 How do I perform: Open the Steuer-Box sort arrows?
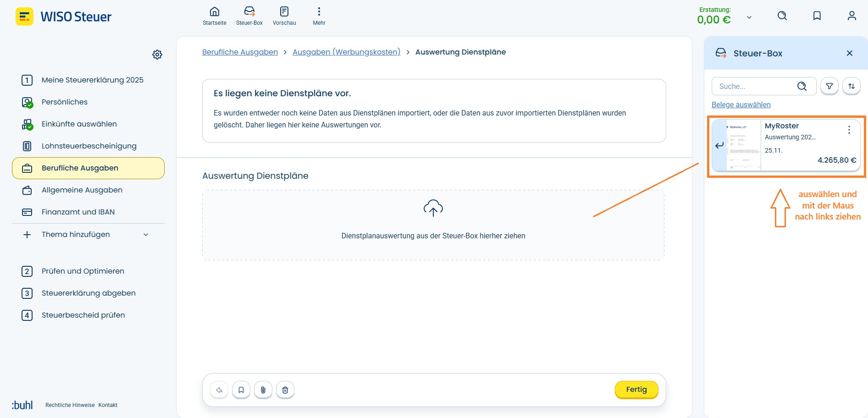(x=851, y=86)
